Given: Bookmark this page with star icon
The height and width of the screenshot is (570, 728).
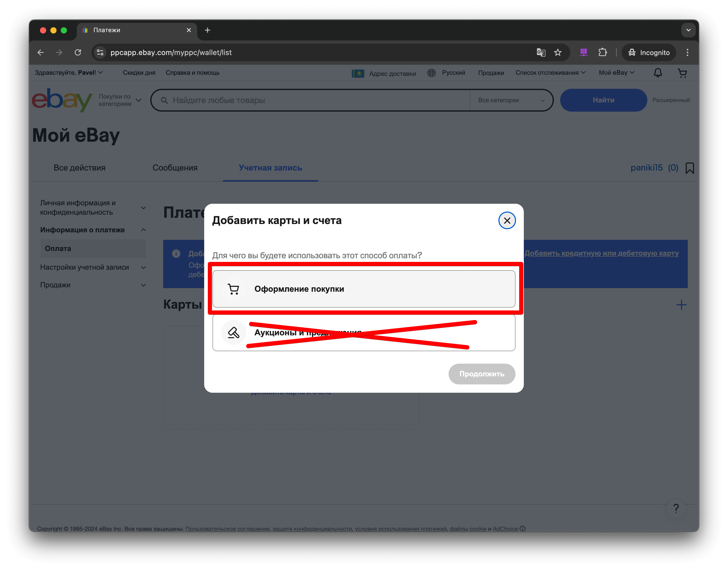Looking at the screenshot, I should click(558, 52).
